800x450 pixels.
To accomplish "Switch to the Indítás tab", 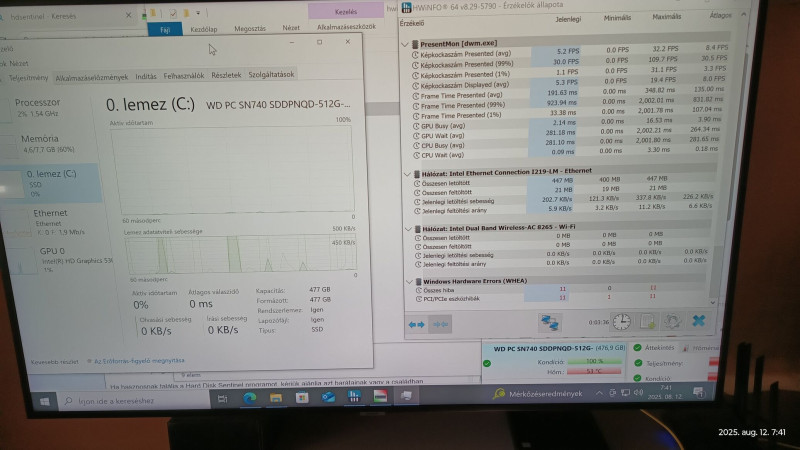I will pos(146,77).
